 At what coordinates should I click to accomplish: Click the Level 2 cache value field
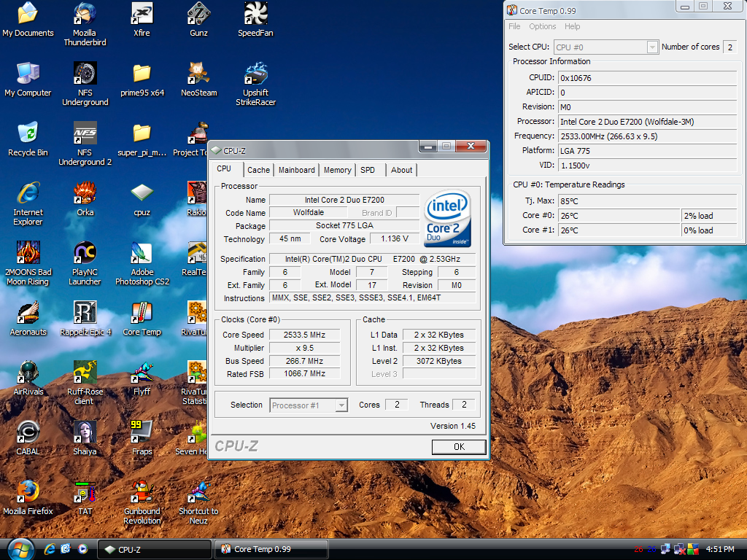point(438,361)
